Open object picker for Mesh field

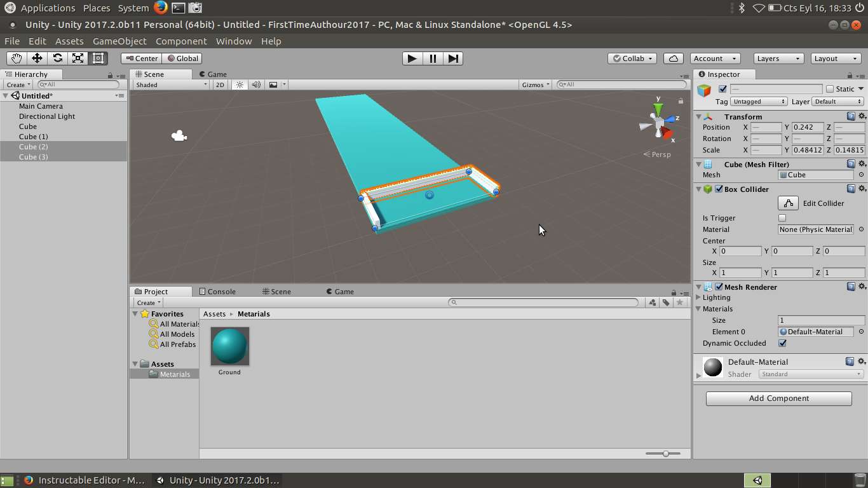(861, 175)
